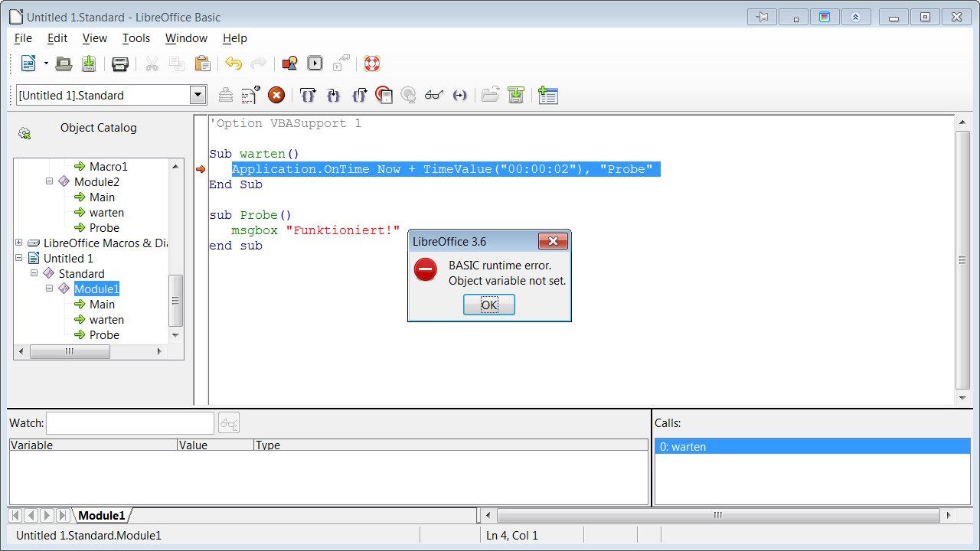The image size is (980, 551).
Task: Click the Variable column header
Action: coord(93,445)
